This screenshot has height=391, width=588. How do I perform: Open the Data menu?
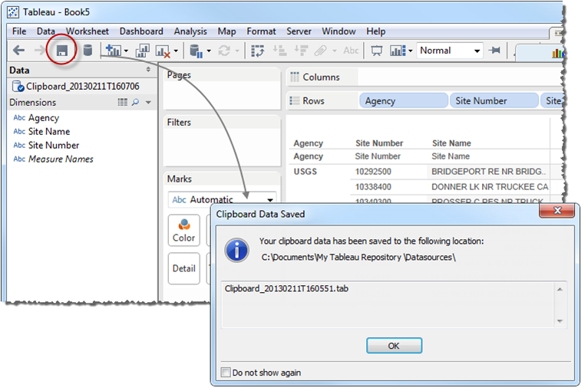46,31
